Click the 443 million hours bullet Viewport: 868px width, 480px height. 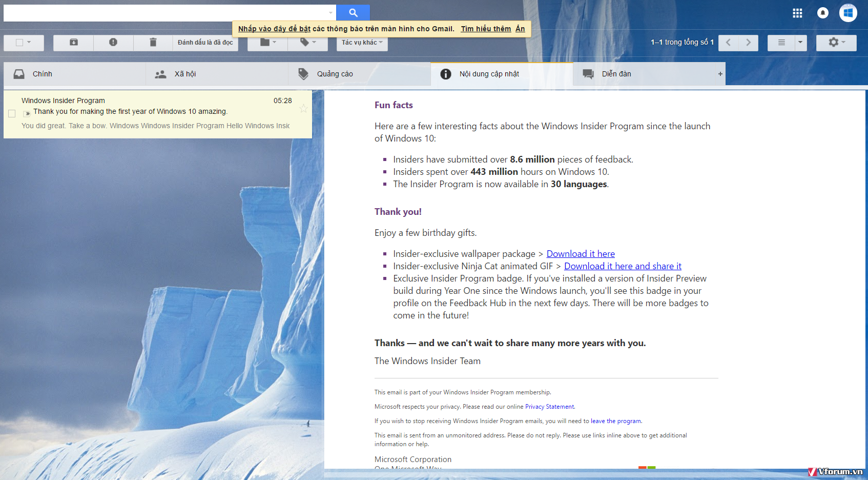(x=501, y=172)
